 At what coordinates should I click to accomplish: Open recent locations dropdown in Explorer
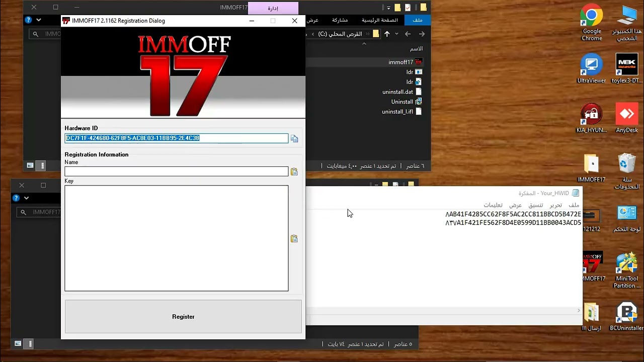tap(396, 34)
